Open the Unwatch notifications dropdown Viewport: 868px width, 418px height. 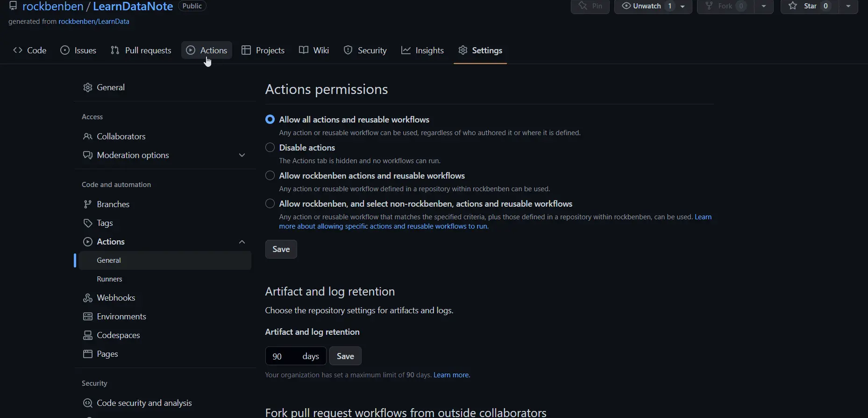pos(683,6)
